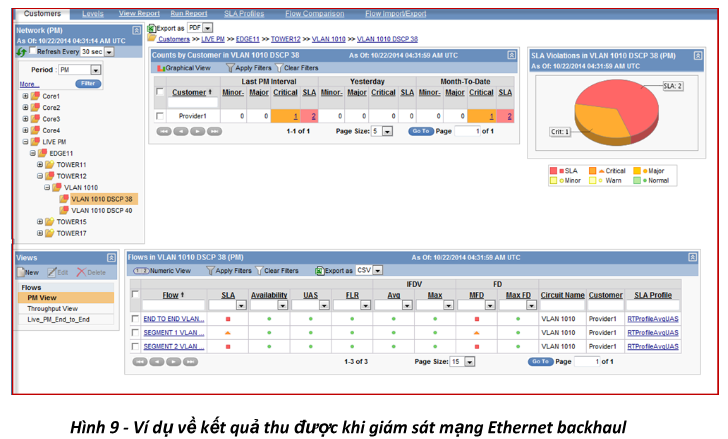The image size is (728, 439).
Task: Collapse the SLA Violations panel
Action: 697,56
